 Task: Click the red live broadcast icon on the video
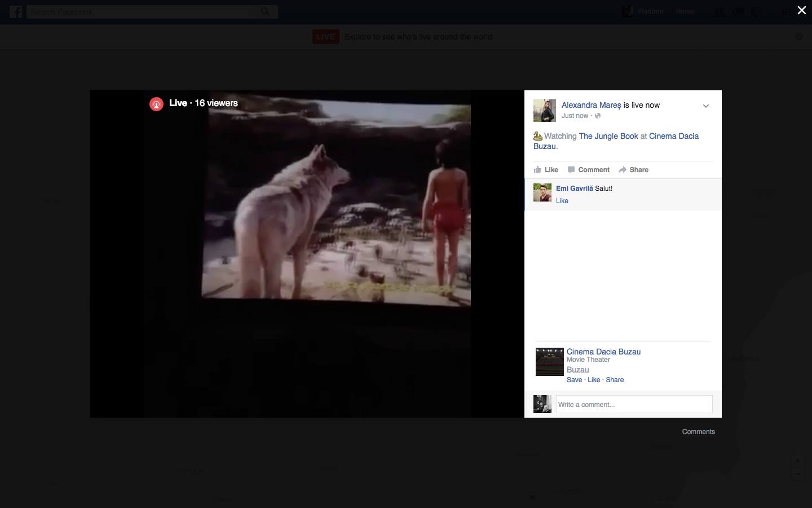(156, 104)
